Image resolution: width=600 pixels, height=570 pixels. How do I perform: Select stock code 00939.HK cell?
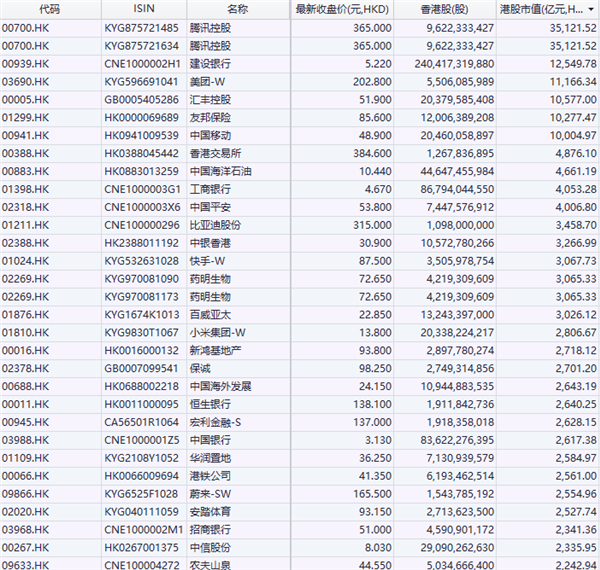pyautogui.click(x=26, y=63)
